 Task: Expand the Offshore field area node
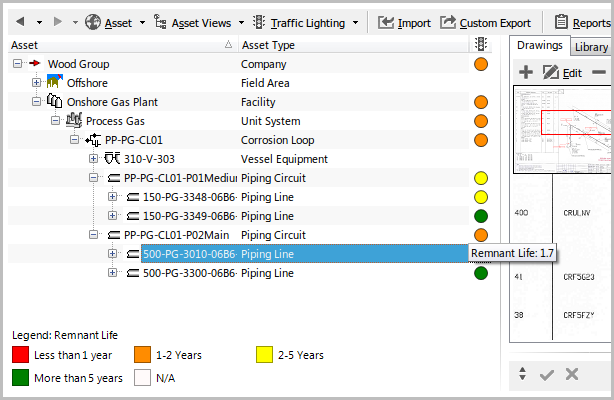[x=37, y=83]
